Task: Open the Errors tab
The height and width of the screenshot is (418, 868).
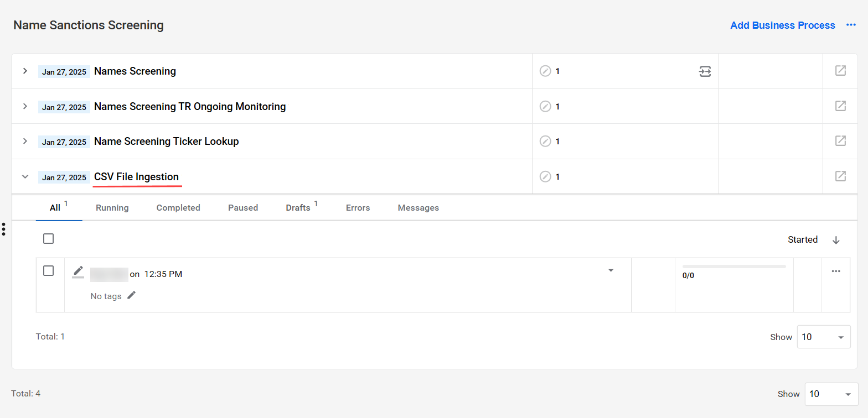Action: coord(358,208)
